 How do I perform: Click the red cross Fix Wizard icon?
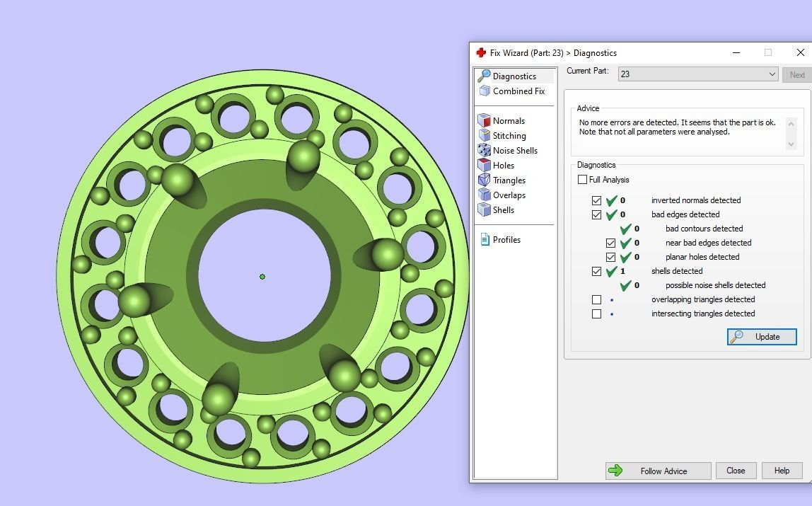pos(481,53)
